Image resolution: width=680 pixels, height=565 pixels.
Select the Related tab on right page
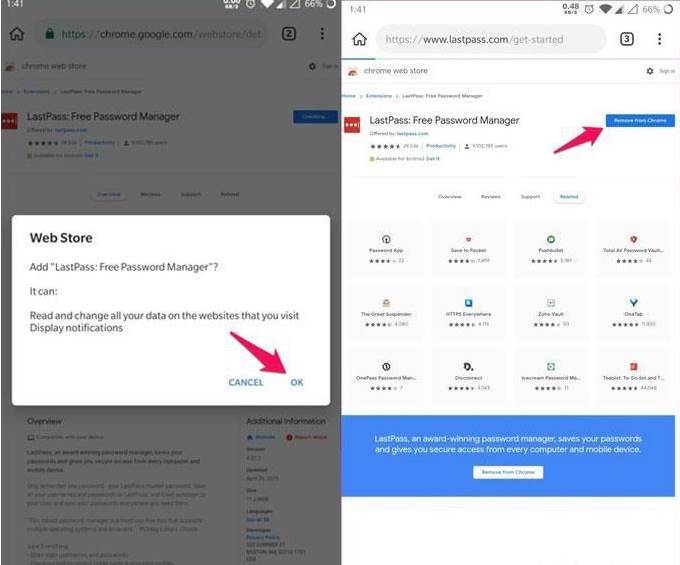click(x=569, y=197)
